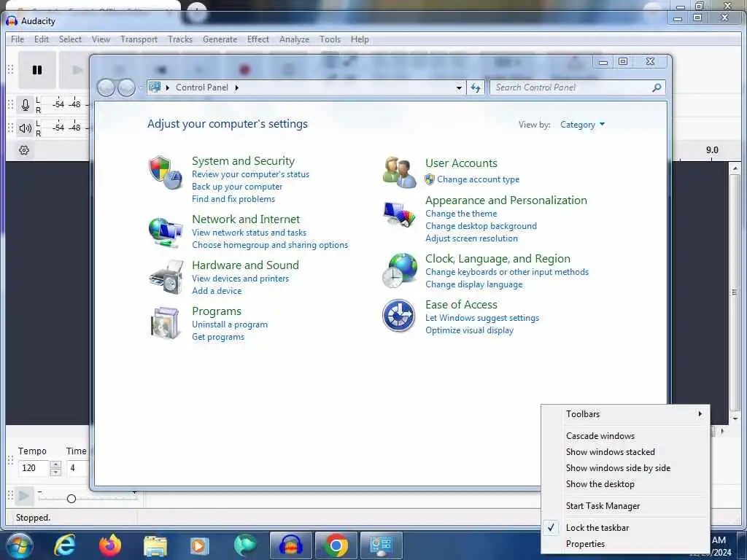The width and height of the screenshot is (747, 560).
Task: Click the speaker playback meter icon
Action: 26,128
